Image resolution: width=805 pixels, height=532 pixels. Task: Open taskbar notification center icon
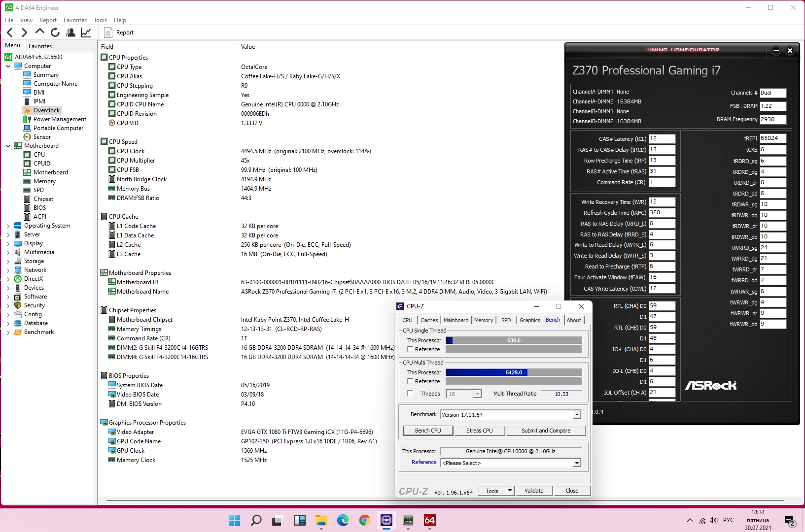point(789,521)
